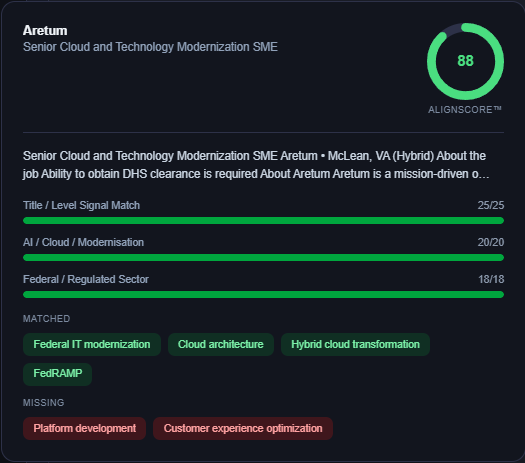525x463 pixels.
Task: Click the MATCHED section heading
Action: (47, 318)
